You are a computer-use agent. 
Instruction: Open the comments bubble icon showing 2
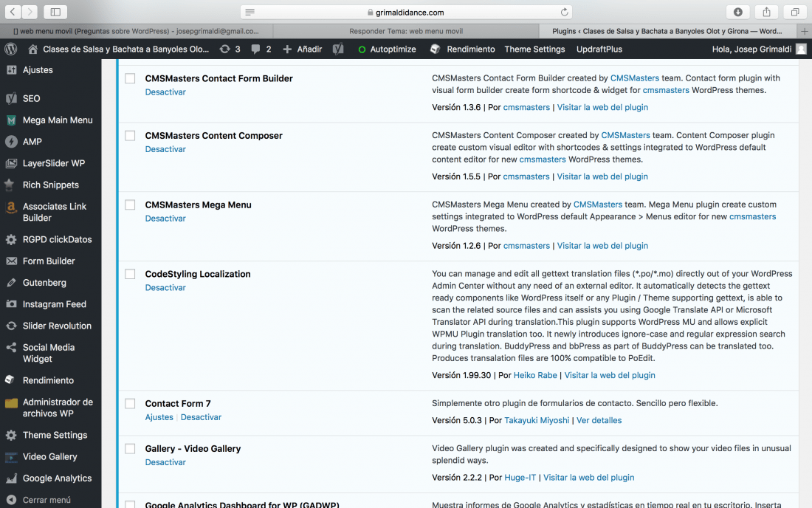(255, 49)
